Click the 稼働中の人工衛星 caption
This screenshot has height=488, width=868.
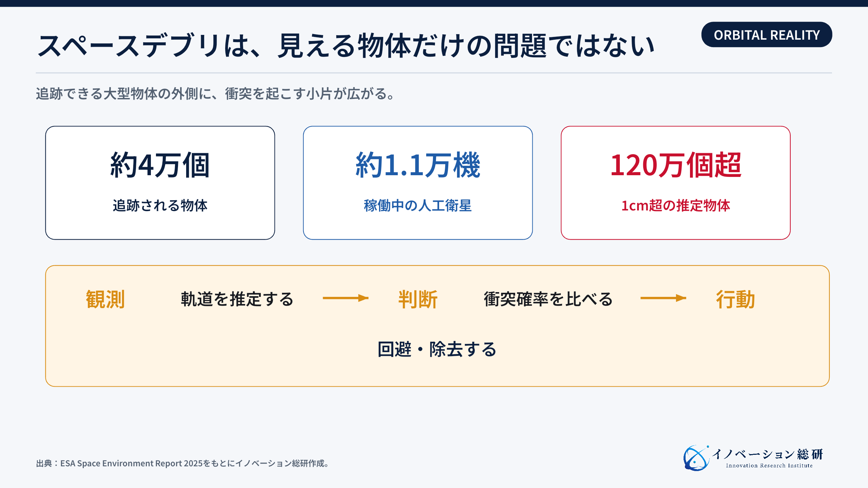[418, 206]
